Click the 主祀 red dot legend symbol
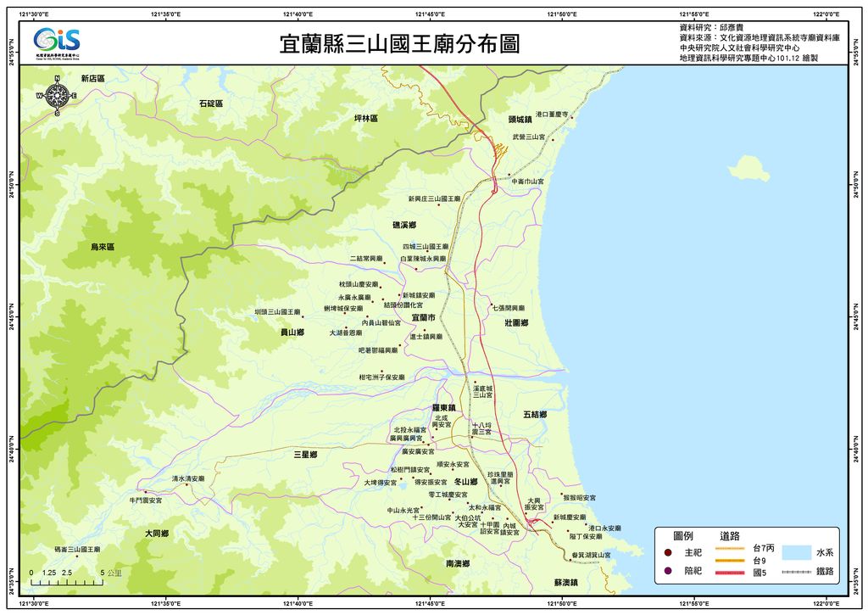 click(x=668, y=552)
